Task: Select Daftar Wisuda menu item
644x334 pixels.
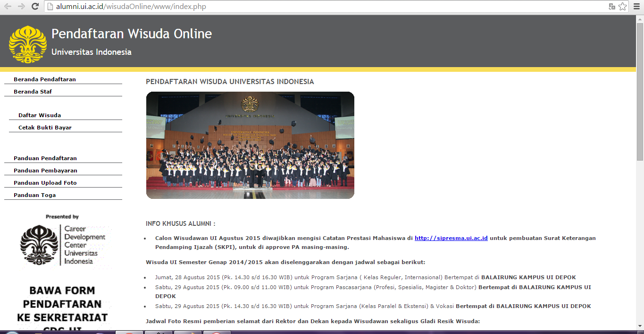Action: pyautogui.click(x=40, y=115)
